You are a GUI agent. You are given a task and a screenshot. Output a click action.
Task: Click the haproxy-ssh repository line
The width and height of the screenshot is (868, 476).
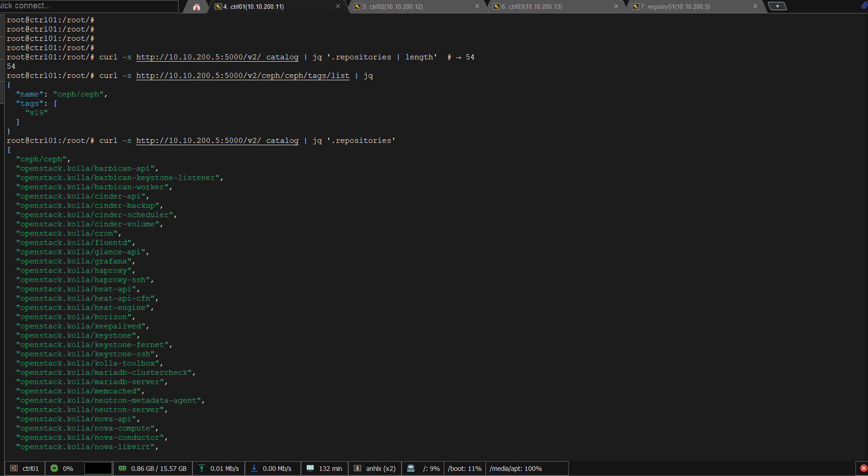(x=85, y=280)
